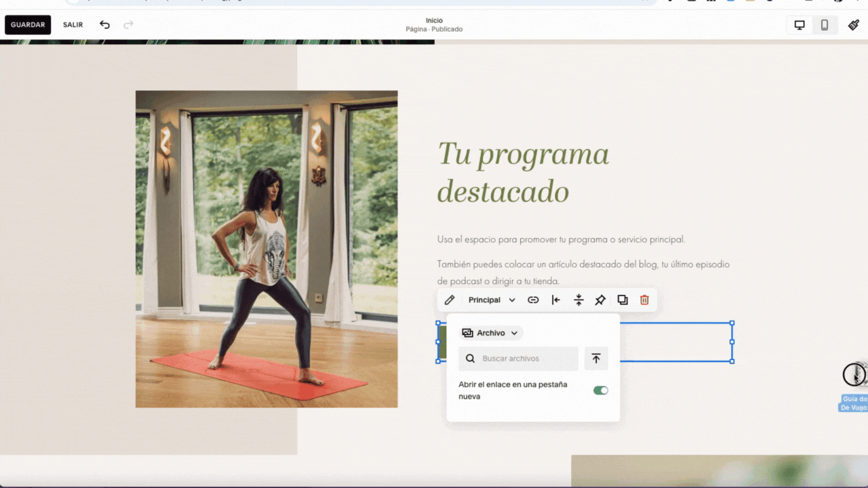Screen dimensions: 868x488
Task: Toggle open link in new tab switch
Action: pos(600,390)
